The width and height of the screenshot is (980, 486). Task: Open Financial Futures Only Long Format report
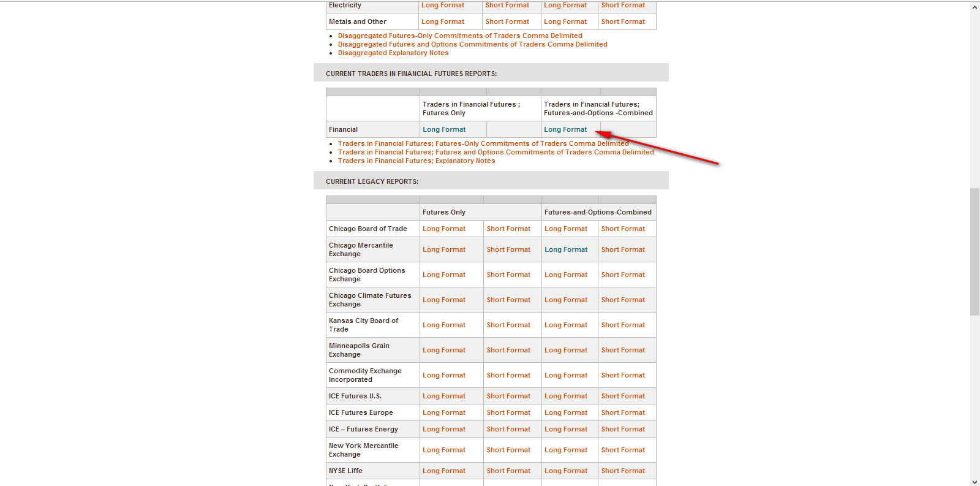(x=444, y=129)
